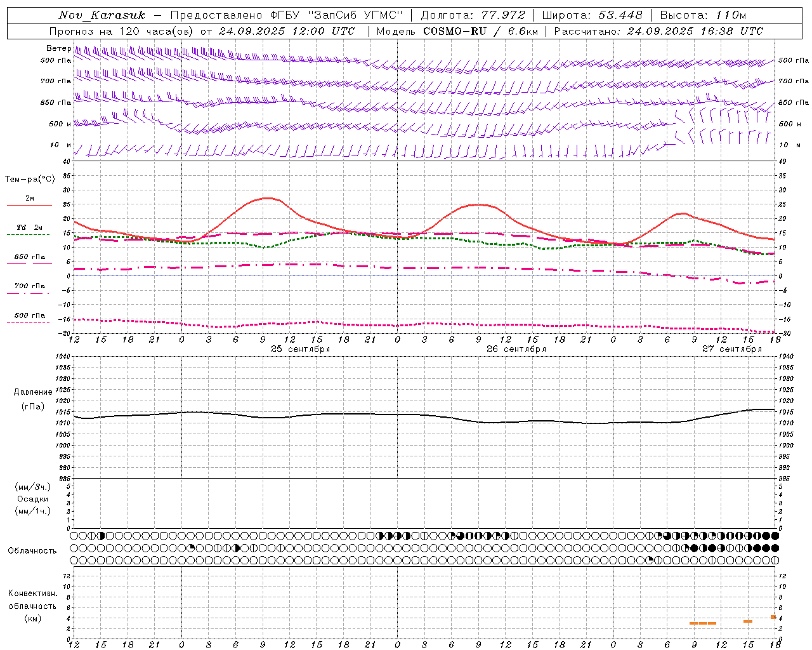Click the '1040' top pressure tick on left axis
The height and width of the screenshot is (650, 812).
(x=63, y=357)
